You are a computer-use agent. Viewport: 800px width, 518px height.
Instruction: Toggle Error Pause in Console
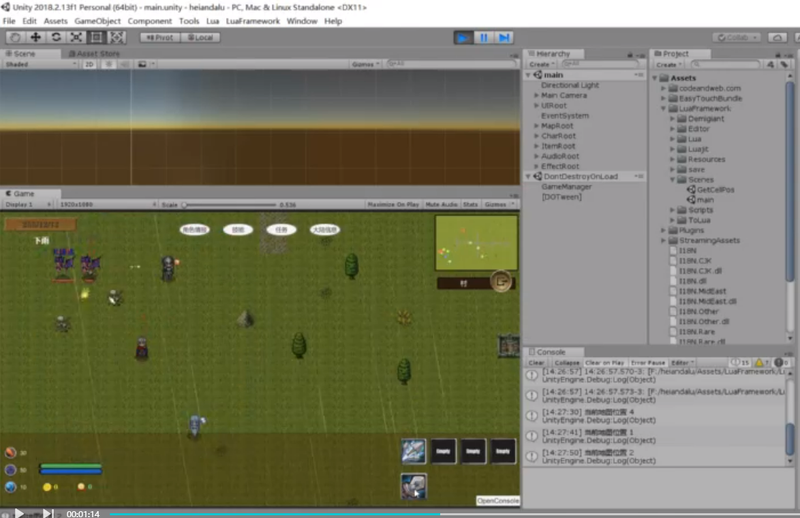pyautogui.click(x=648, y=362)
